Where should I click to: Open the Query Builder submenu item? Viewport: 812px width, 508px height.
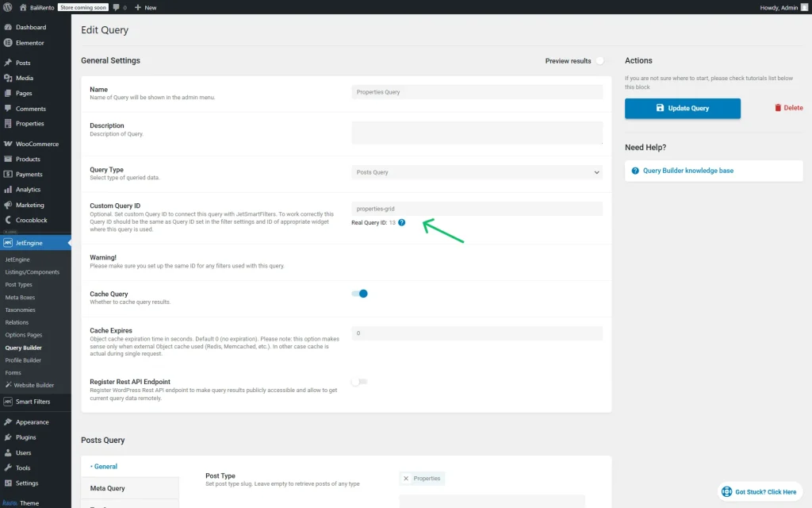tap(23, 348)
